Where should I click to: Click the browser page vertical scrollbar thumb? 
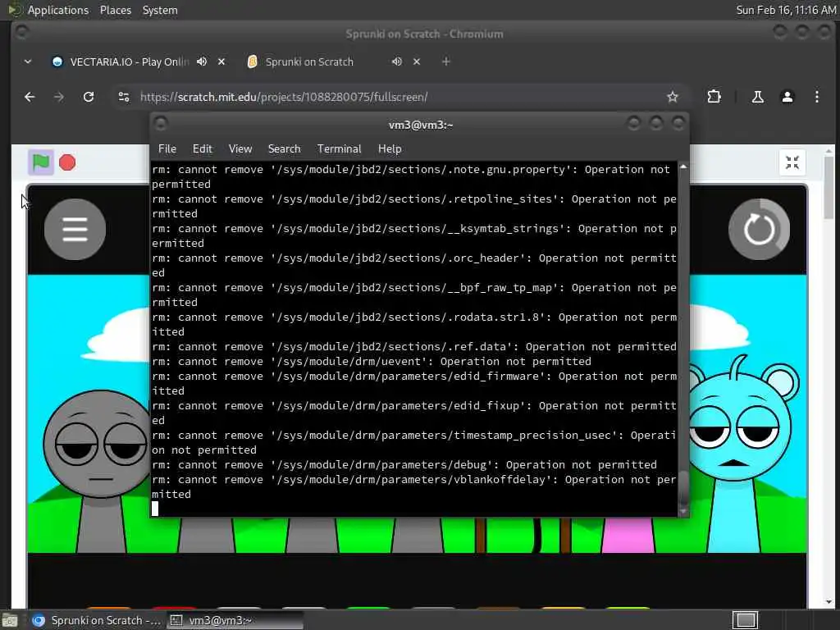tap(829, 188)
